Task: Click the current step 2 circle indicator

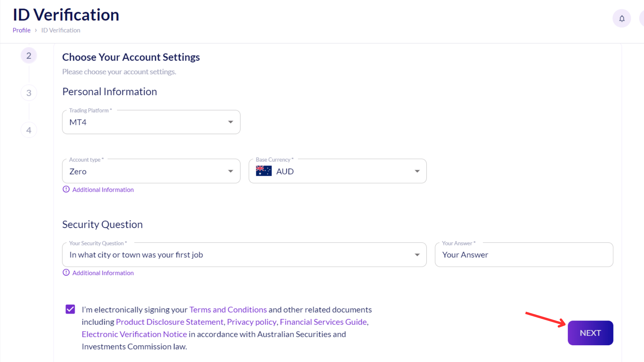Action: (x=29, y=55)
